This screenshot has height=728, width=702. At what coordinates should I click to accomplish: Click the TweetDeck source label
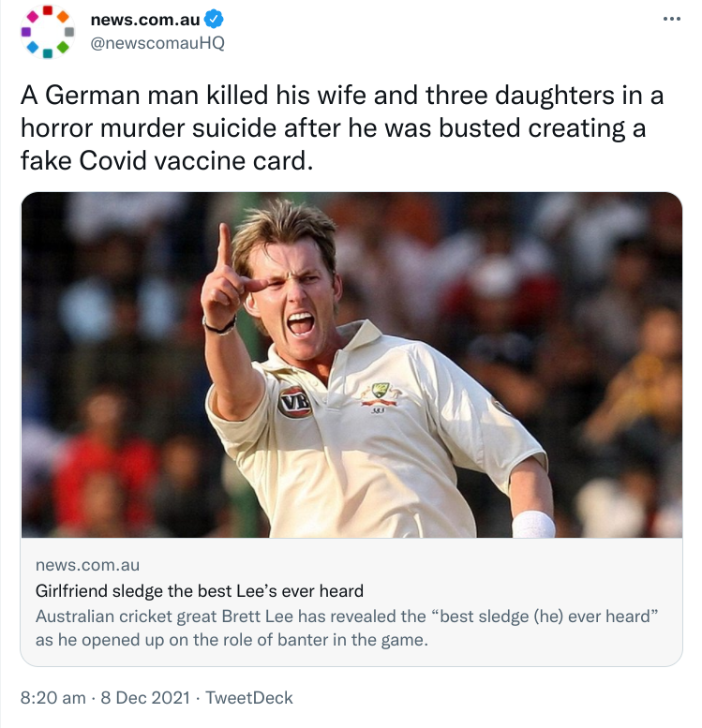click(249, 698)
